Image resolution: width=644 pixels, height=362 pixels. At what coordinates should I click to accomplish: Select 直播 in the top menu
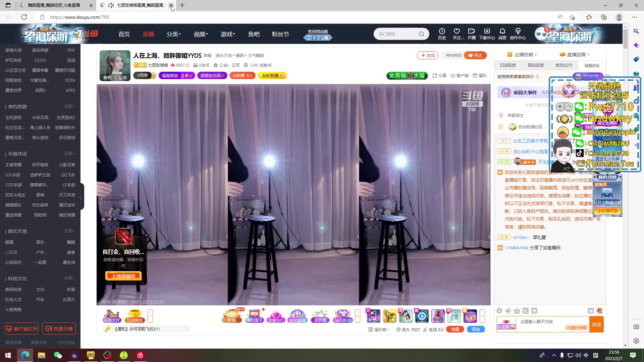click(x=148, y=34)
